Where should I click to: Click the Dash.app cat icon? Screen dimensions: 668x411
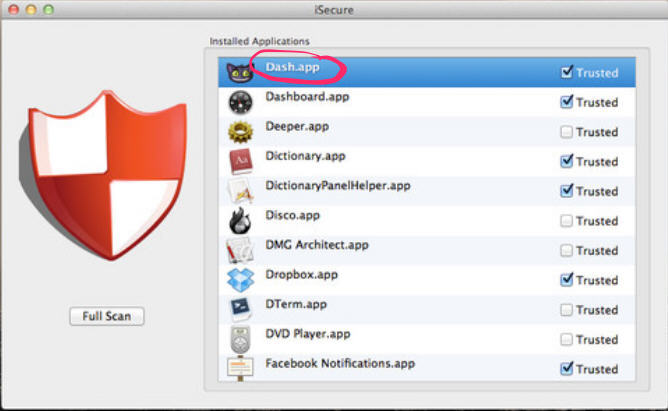[240, 72]
